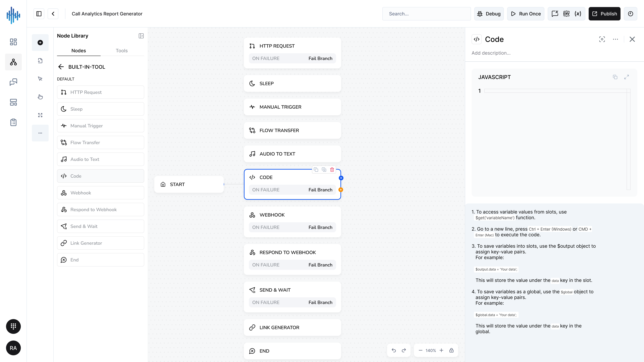Zoom out the canvas
Screen dimensions: 644x362
coord(421,350)
